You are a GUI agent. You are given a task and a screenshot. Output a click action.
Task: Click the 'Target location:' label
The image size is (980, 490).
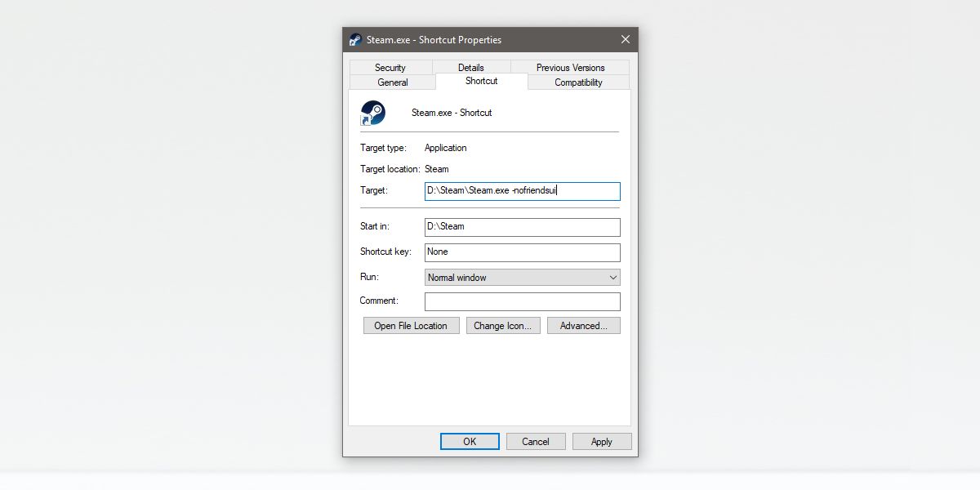point(390,169)
